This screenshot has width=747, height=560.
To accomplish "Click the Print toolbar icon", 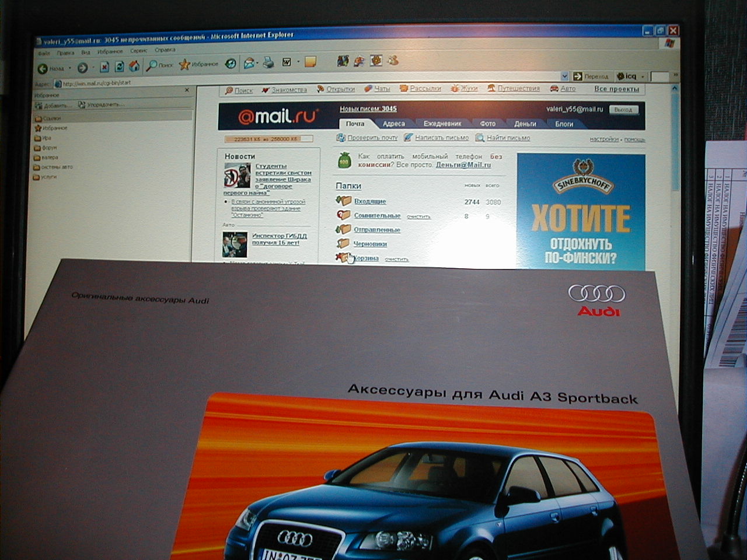I will coord(268,62).
